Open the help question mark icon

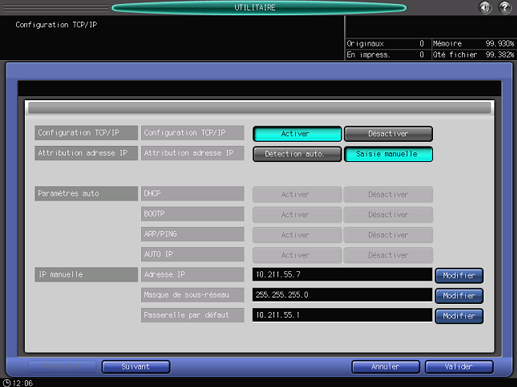[x=505, y=7]
